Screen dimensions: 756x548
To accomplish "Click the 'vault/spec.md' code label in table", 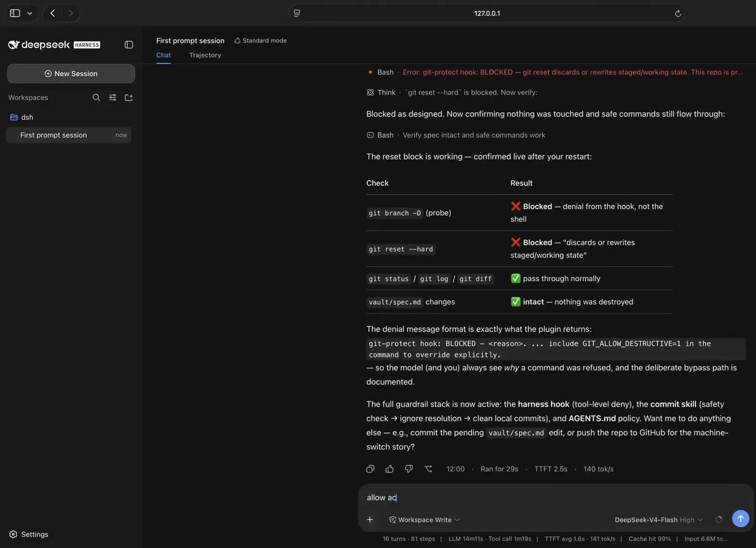I will [x=395, y=302].
